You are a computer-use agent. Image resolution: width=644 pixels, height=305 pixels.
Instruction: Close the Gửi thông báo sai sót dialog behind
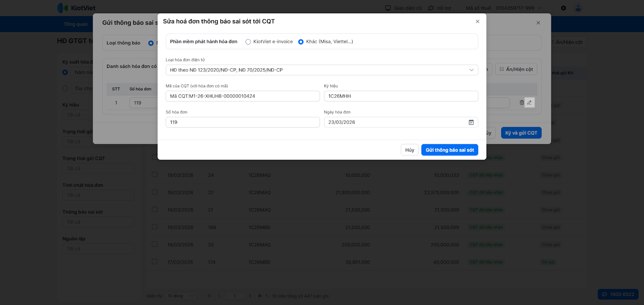(x=538, y=23)
